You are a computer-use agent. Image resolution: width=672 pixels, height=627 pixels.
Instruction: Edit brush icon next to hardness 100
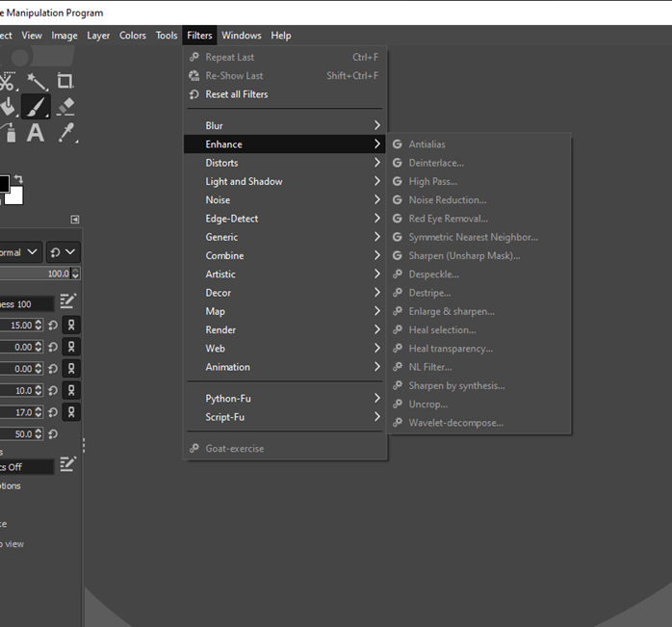tap(67, 301)
